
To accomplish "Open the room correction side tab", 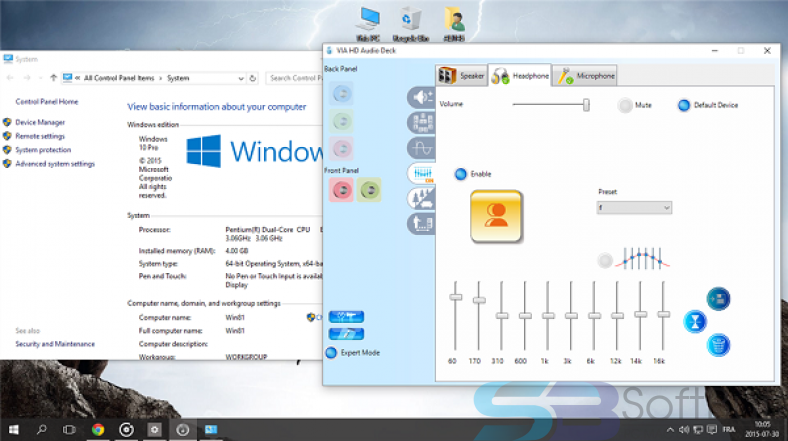I will [421, 223].
